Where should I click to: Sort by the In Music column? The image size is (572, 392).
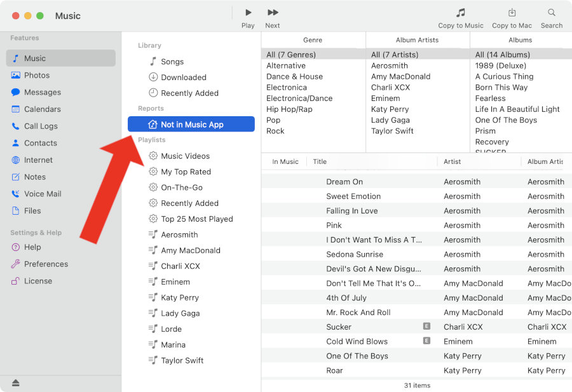click(x=285, y=161)
